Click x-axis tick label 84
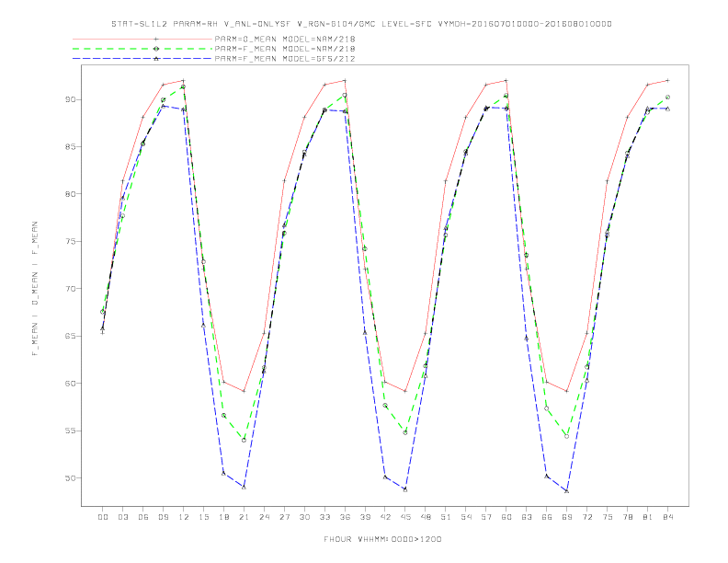This screenshot has width=728, height=563. pyautogui.click(x=668, y=517)
